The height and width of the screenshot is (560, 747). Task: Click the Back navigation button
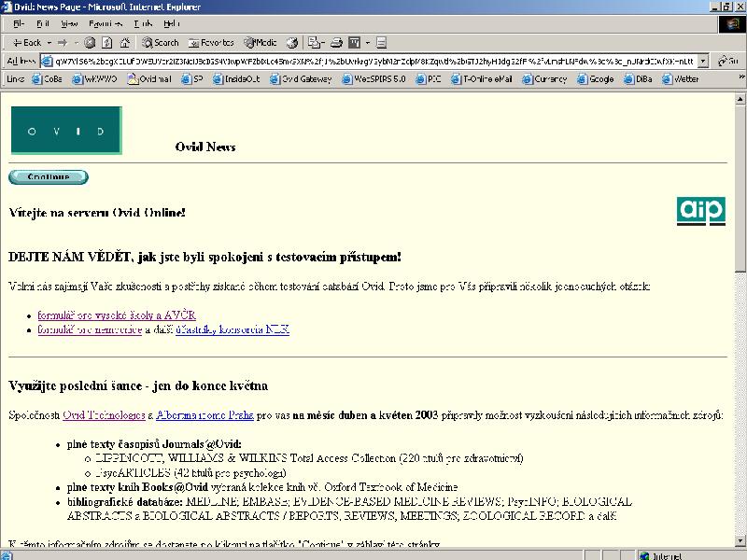27,43
